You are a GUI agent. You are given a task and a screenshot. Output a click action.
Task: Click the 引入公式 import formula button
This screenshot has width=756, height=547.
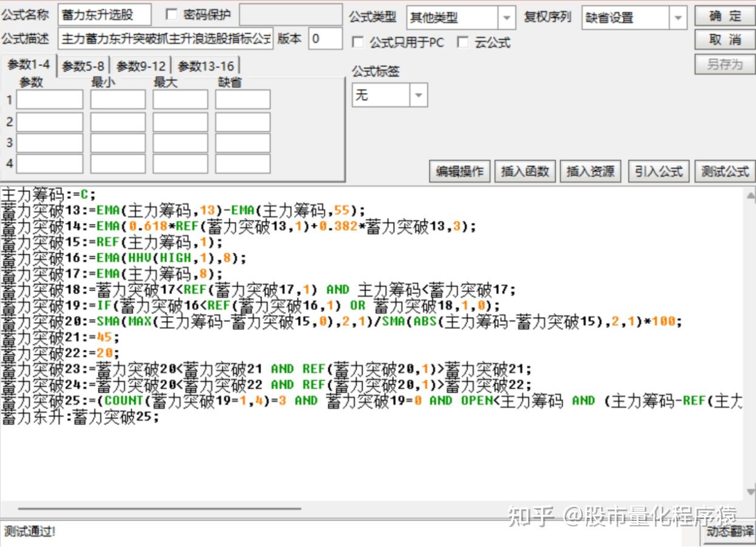(659, 171)
